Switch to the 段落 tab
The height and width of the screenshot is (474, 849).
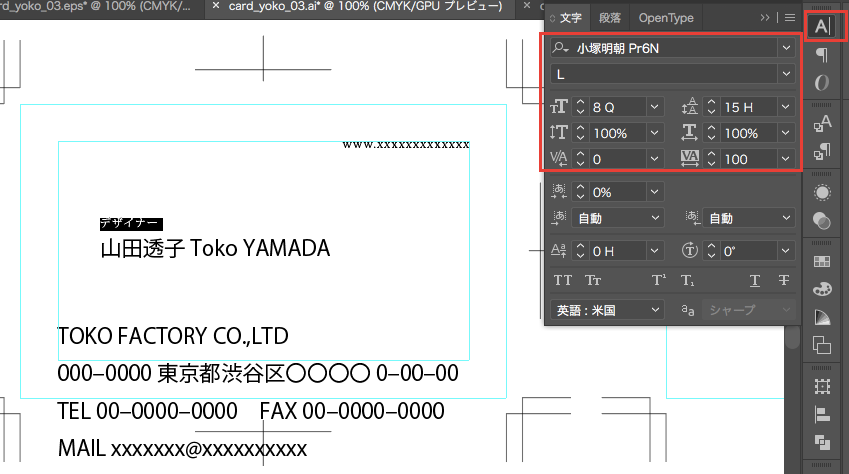609,17
